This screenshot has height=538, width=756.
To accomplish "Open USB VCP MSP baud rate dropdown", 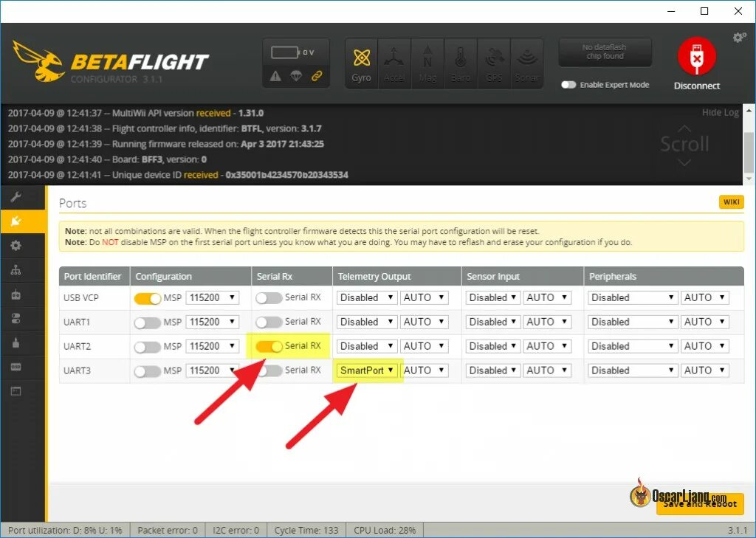I will coord(212,297).
